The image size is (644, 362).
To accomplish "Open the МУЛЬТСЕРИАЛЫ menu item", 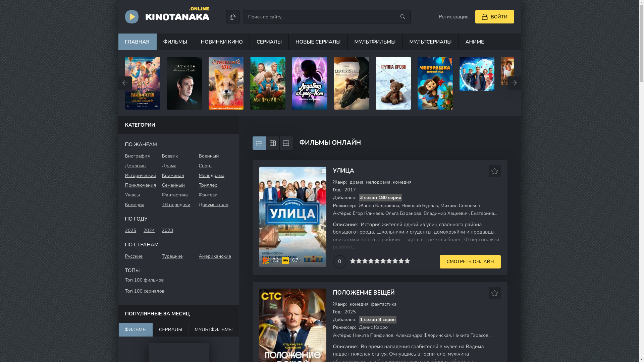I will (430, 42).
